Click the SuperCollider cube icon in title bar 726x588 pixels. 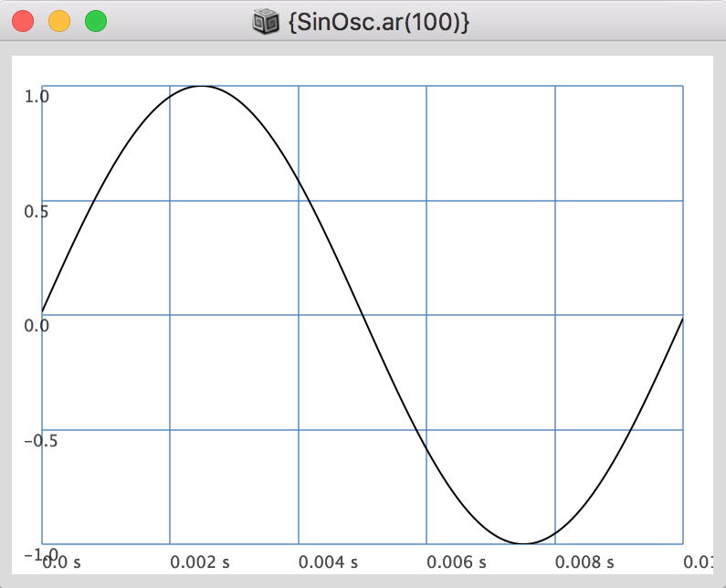[x=265, y=21]
